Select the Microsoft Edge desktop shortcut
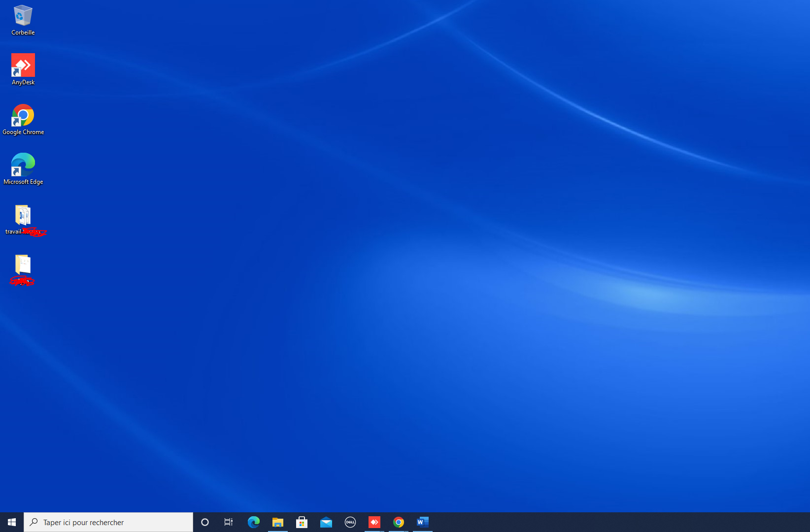Screen dimensions: 810x532 [x=23, y=165]
